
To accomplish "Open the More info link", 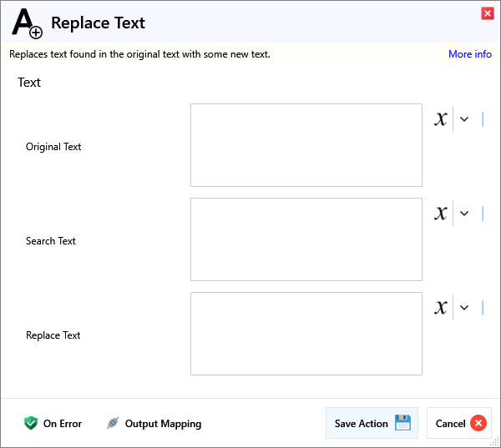I will click(x=469, y=54).
